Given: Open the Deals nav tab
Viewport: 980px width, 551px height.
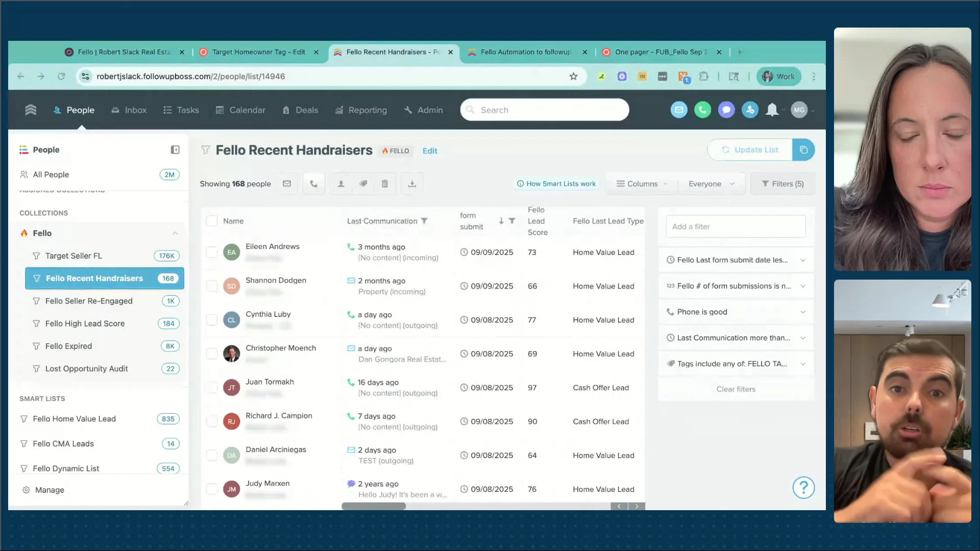Looking at the screenshot, I should 300,110.
